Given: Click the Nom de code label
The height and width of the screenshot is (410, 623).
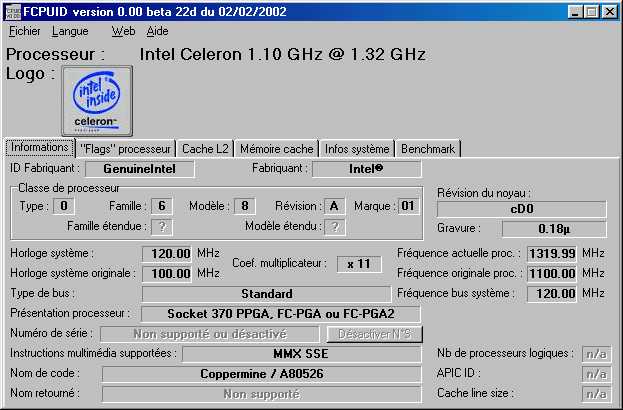Looking at the screenshot, I should click(x=45, y=373).
